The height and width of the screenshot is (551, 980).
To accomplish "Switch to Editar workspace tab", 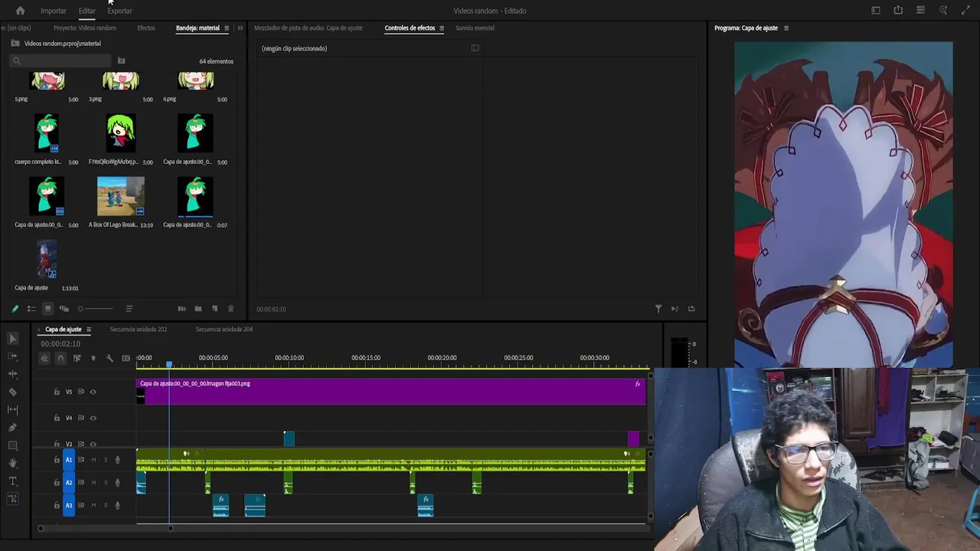I will coord(87,11).
